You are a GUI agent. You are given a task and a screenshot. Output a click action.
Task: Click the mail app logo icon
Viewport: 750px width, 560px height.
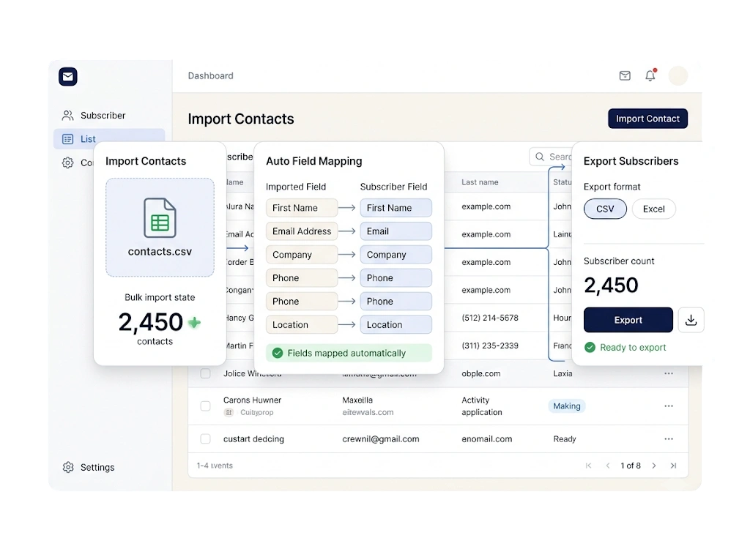(x=68, y=77)
